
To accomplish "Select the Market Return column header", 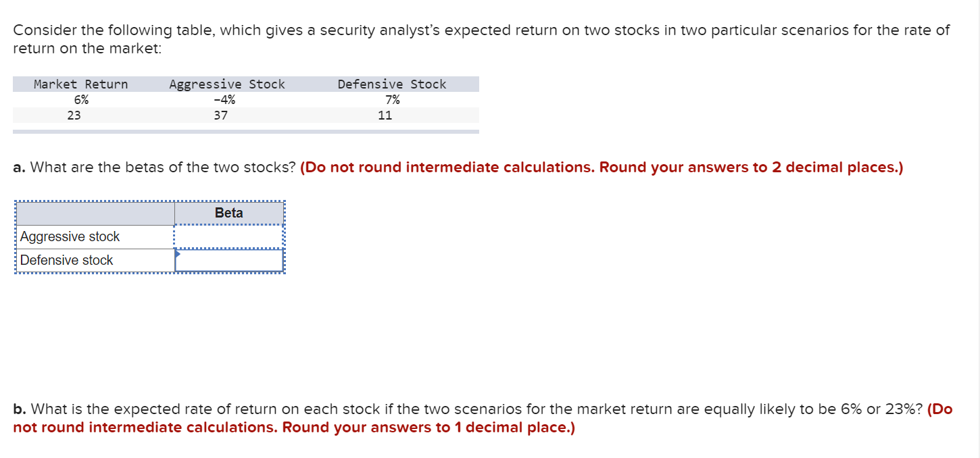I will pyautogui.click(x=81, y=84).
